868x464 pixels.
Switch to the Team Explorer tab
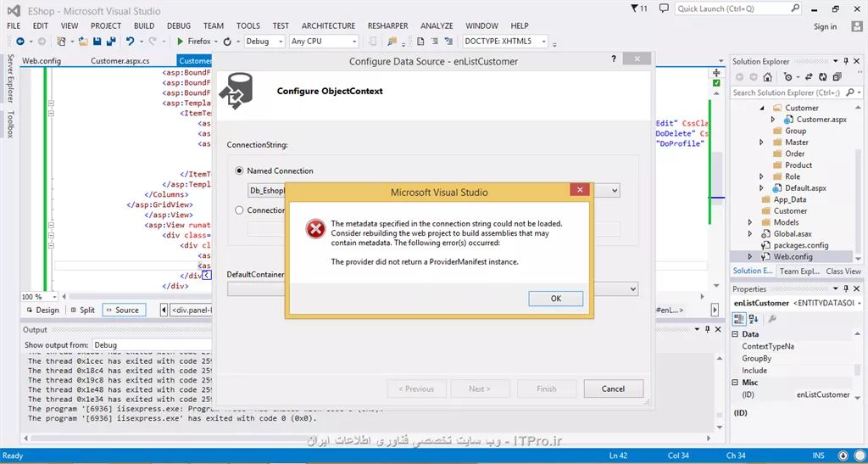[x=799, y=271]
